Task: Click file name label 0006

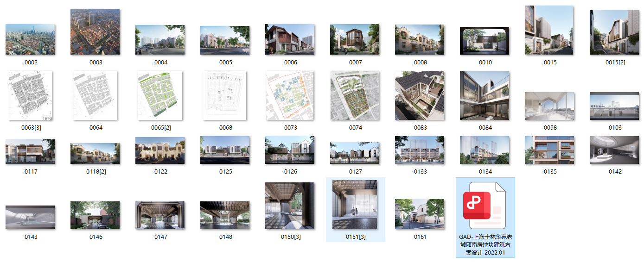Action: pyautogui.click(x=291, y=62)
